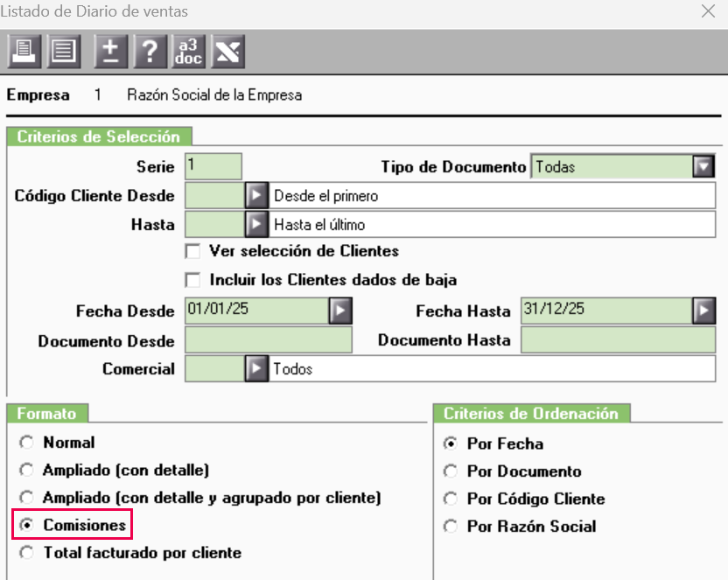The image size is (728, 580).
Task: Select Por Documento ordering
Action: [x=451, y=472]
